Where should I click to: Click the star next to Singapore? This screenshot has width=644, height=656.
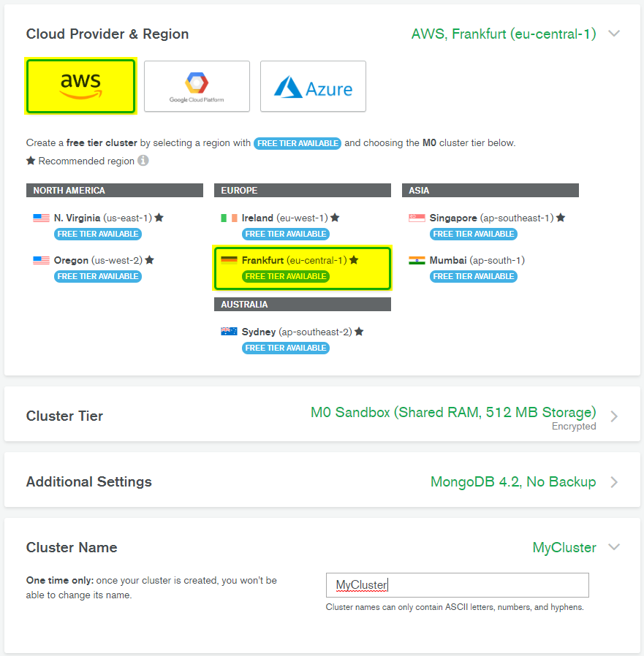point(561,218)
